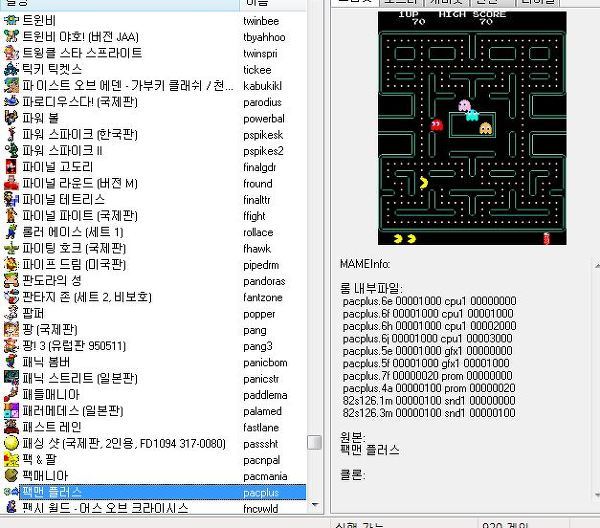Click the 판타지 존 game icon
The width and height of the screenshot is (600, 528).
(x=11, y=297)
